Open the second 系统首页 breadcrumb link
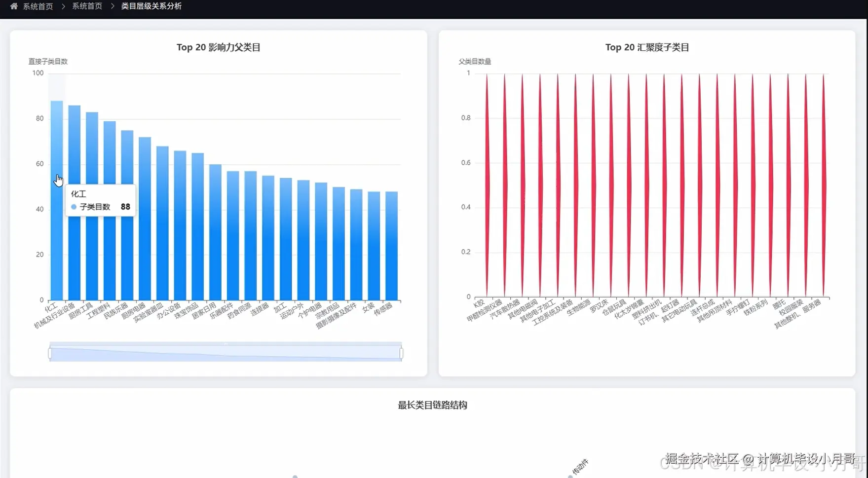Viewport: 868px width, 478px height. pos(87,6)
